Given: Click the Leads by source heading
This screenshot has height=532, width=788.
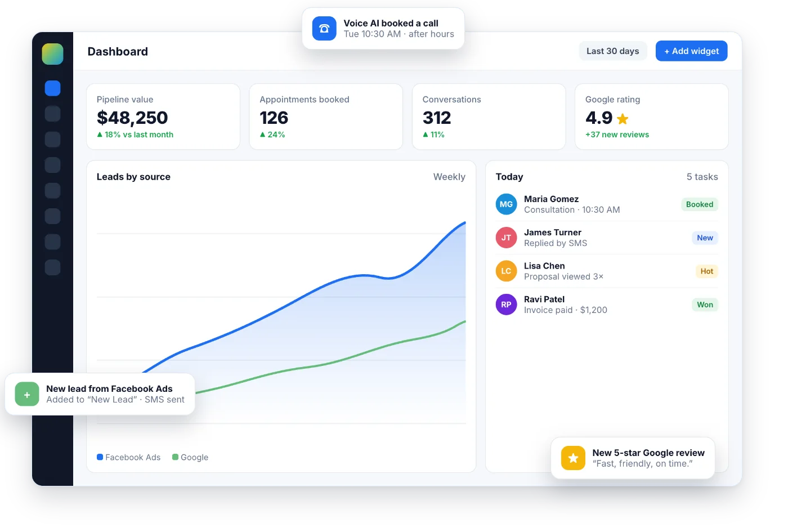Looking at the screenshot, I should tap(133, 177).
